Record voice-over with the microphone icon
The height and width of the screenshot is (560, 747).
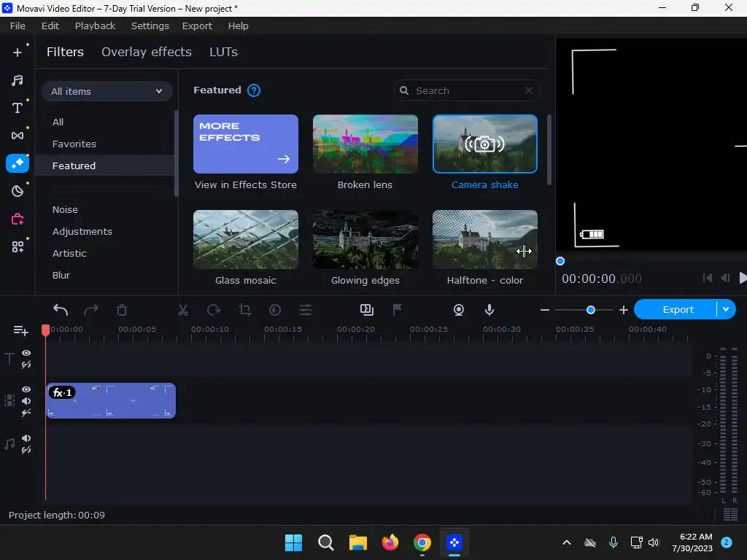click(x=489, y=310)
